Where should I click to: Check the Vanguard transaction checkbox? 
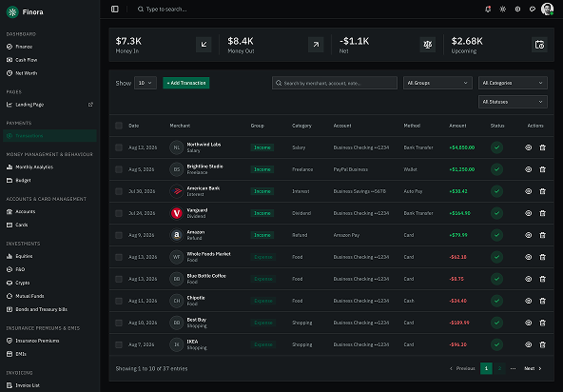119,213
